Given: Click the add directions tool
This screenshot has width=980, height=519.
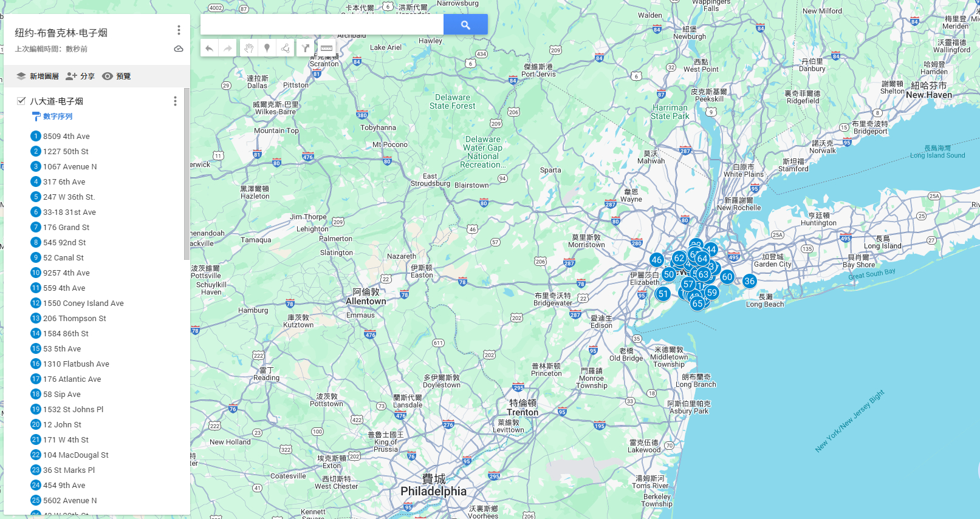Looking at the screenshot, I should click(x=306, y=49).
